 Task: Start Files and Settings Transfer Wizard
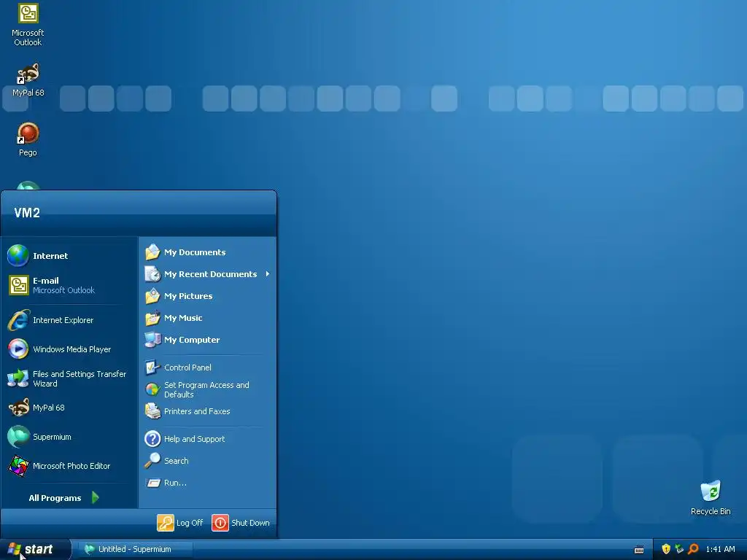pos(69,378)
